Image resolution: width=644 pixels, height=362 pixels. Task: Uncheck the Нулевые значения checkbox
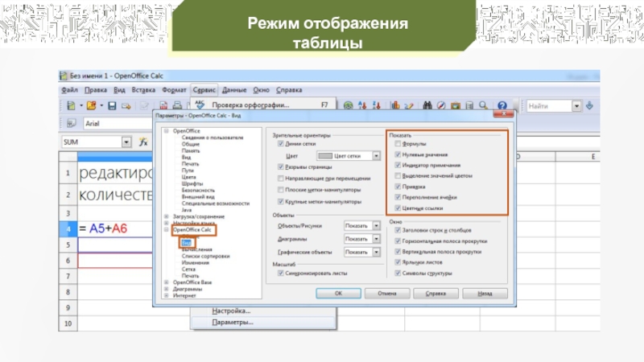pyautogui.click(x=397, y=154)
